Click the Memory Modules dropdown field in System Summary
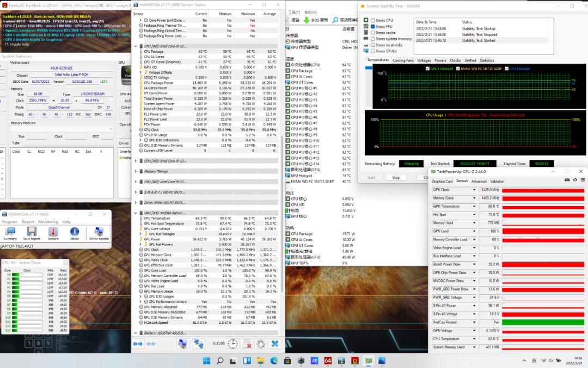 coord(62,129)
